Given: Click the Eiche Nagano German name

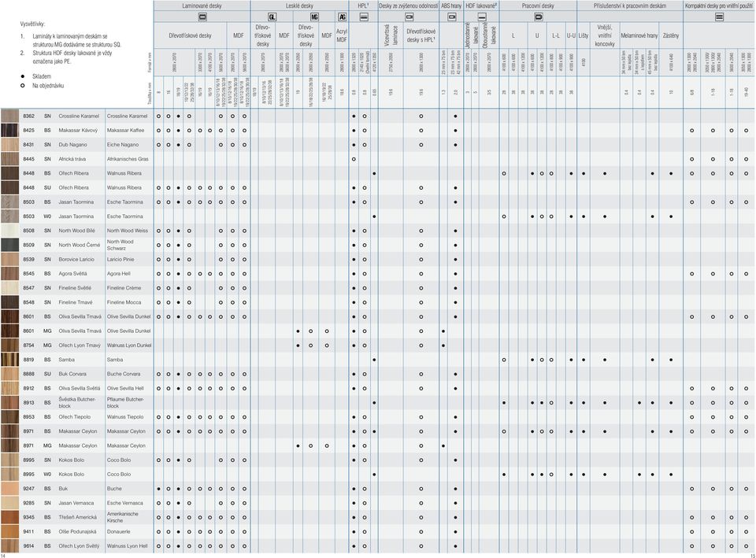Looking at the screenshot, I should click(x=123, y=145).
